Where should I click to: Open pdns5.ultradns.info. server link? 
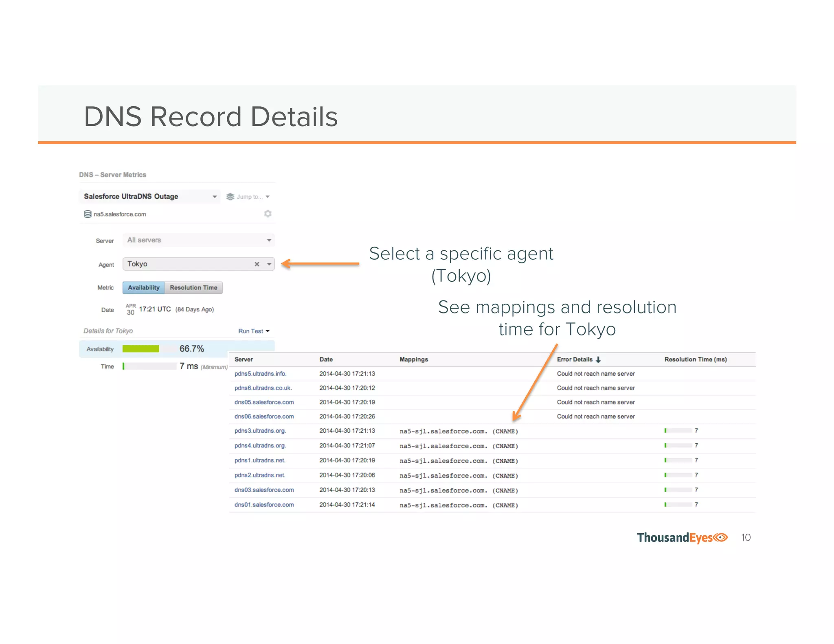click(x=260, y=374)
